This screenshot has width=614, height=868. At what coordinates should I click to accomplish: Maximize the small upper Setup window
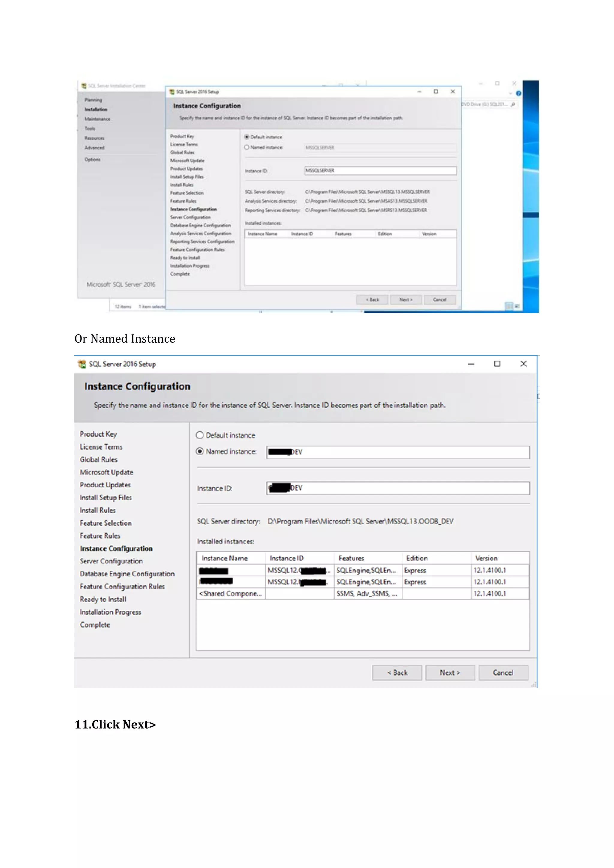tap(436, 91)
